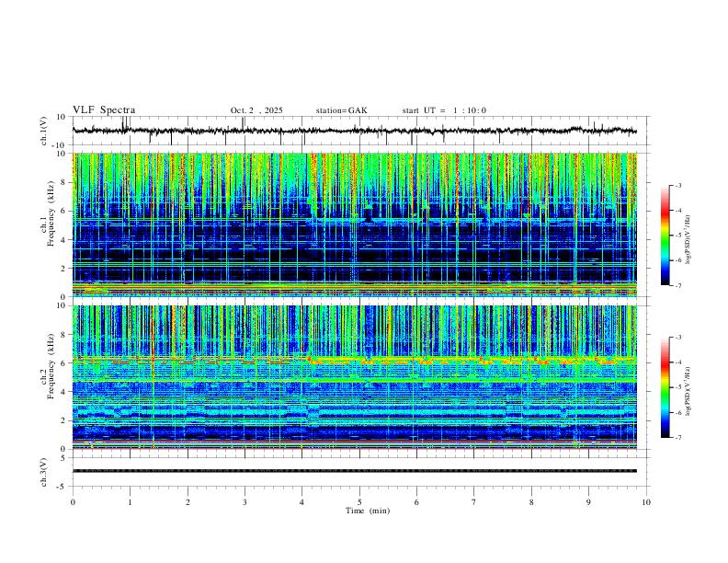The height and width of the screenshot is (563, 728).
Task: Click the log(PSD) label beside ch.2 colorbar
Action: (x=688, y=391)
